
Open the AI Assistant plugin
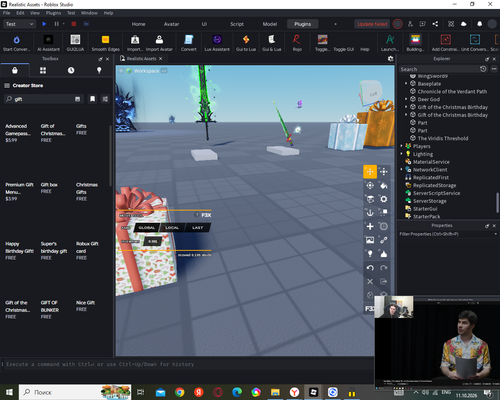48,43
